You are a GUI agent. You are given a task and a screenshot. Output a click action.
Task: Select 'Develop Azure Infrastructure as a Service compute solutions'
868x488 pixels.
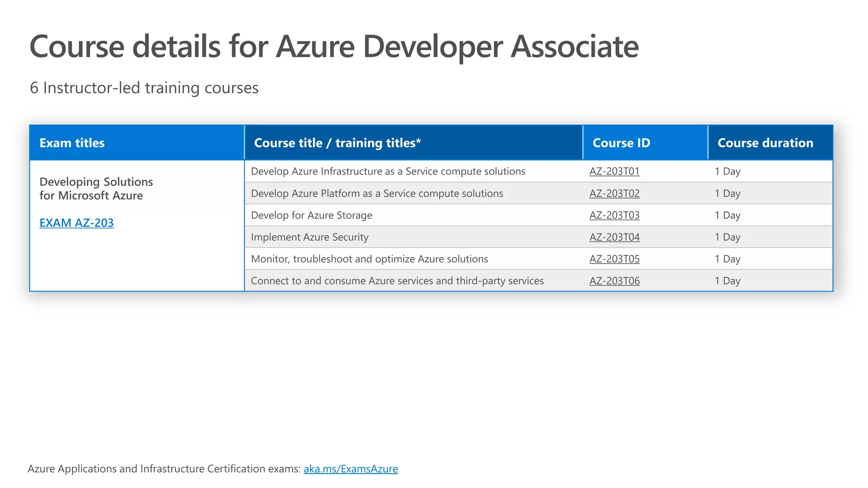coord(388,172)
